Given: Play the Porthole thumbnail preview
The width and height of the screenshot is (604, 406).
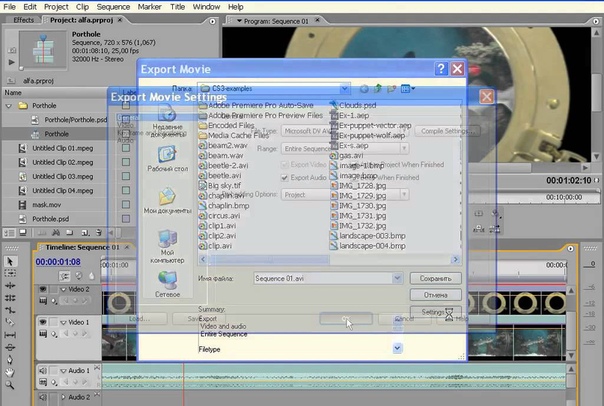Looking at the screenshot, I should [11, 62].
